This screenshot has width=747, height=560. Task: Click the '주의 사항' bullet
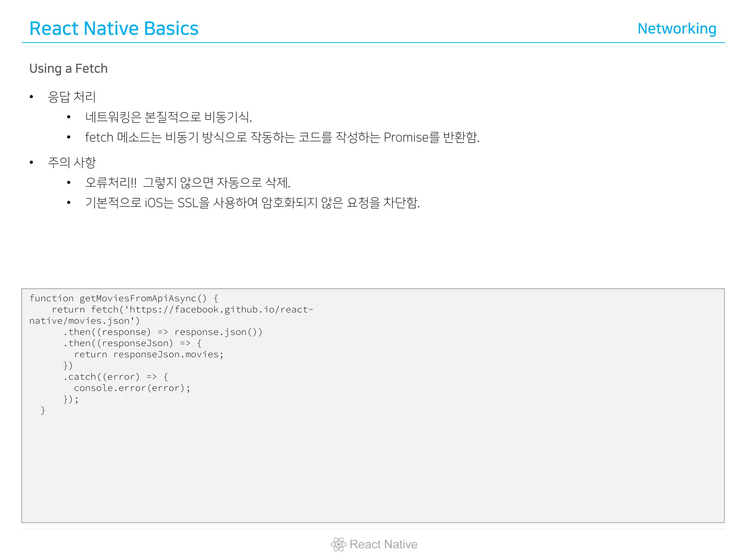tap(72, 162)
